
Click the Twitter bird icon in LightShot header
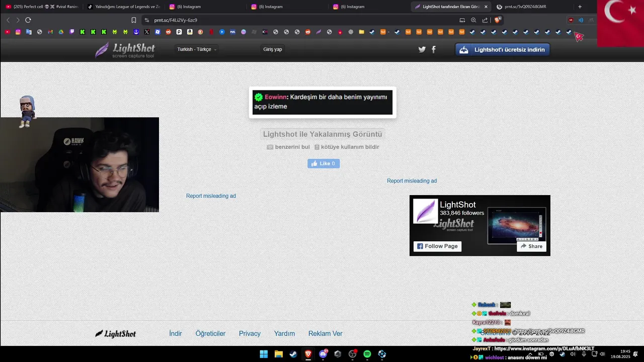[x=422, y=49]
